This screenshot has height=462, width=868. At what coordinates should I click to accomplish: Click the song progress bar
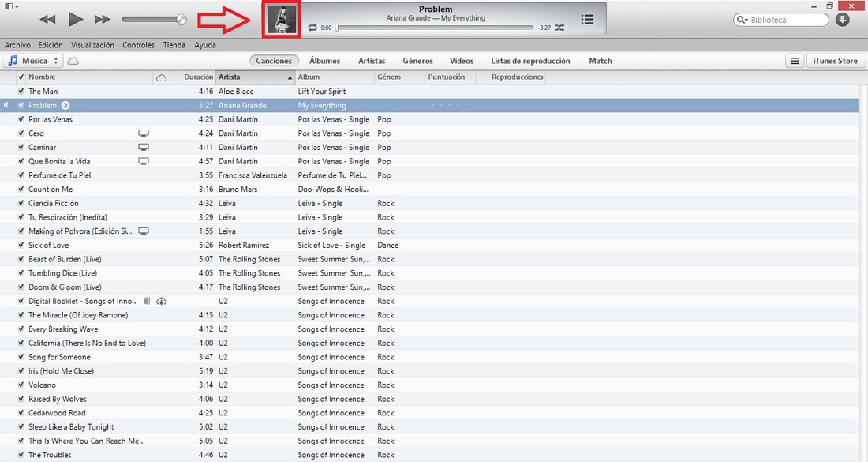(x=435, y=27)
